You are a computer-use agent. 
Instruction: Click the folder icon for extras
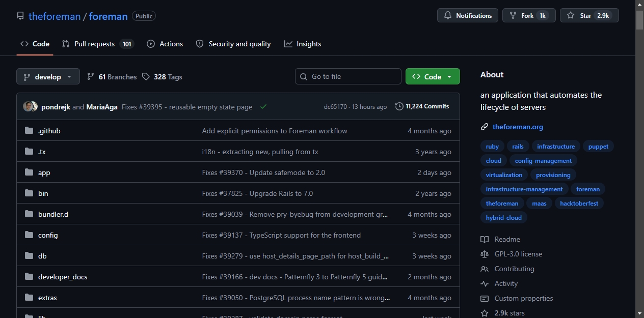(x=29, y=298)
